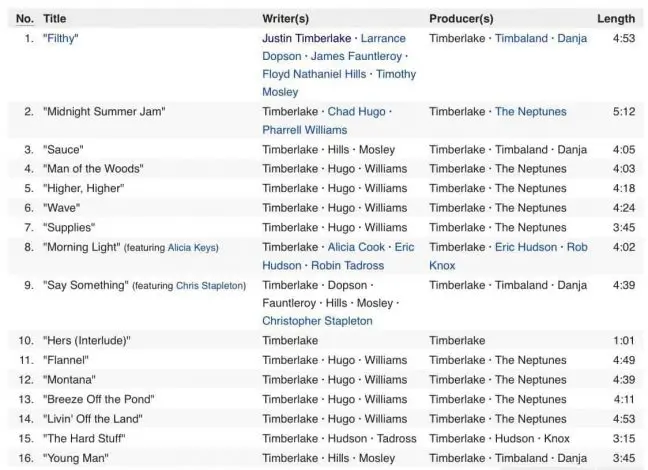Click the Length column header
This screenshot has height=470, width=648.
click(615, 18)
